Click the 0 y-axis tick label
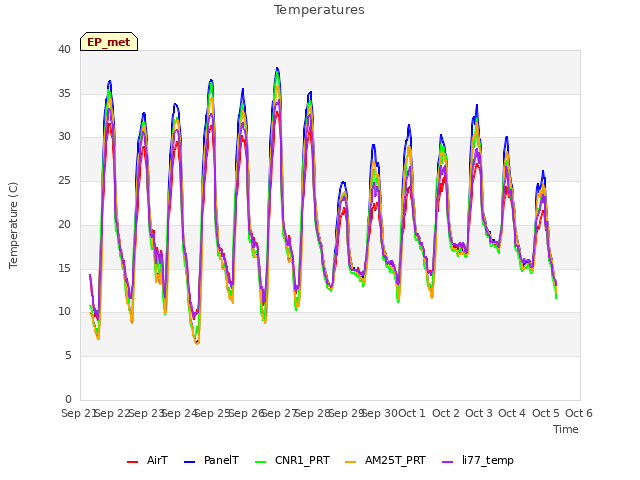This screenshot has width=640, height=480. (68, 399)
